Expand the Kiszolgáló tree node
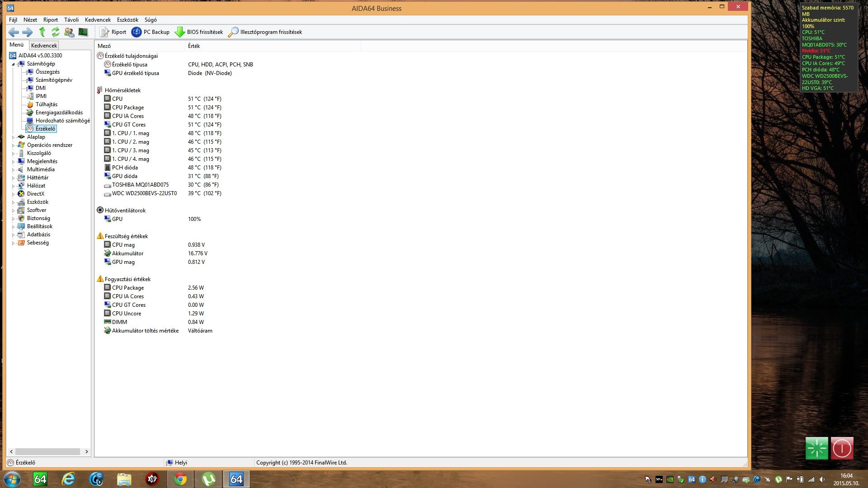The image size is (868, 488). pyautogui.click(x=13, y=154)
